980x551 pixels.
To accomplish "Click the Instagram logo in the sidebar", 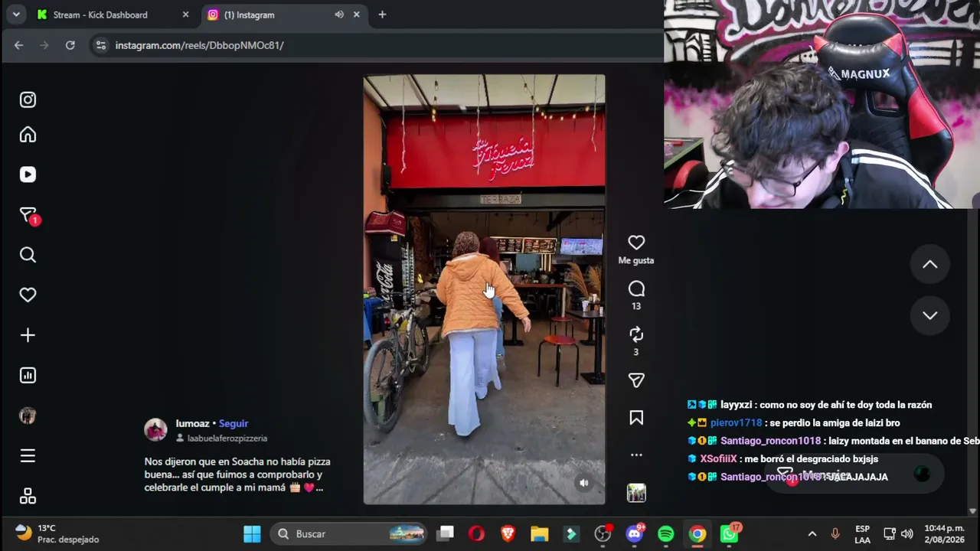I will 28,99.
